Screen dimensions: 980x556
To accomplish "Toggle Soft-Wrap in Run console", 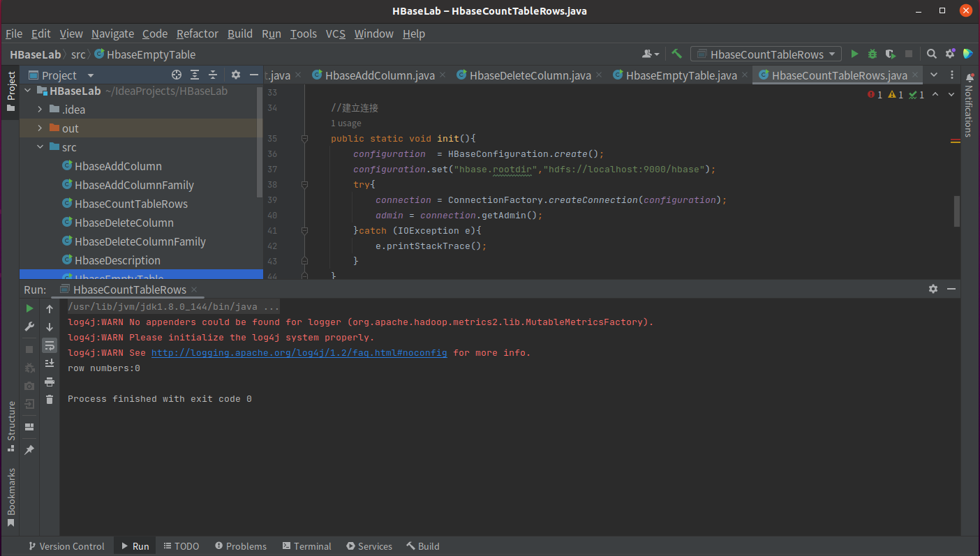I will click(x=50, y=345).
